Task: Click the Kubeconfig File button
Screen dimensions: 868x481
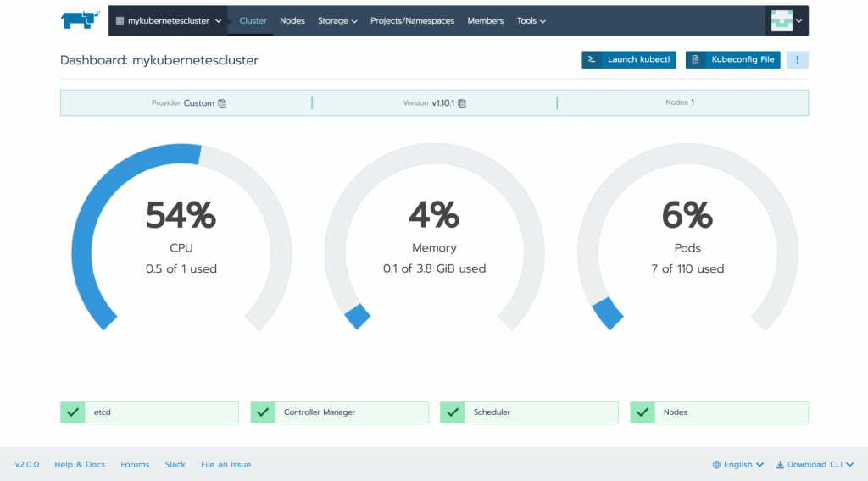Action: pos(732,59)
